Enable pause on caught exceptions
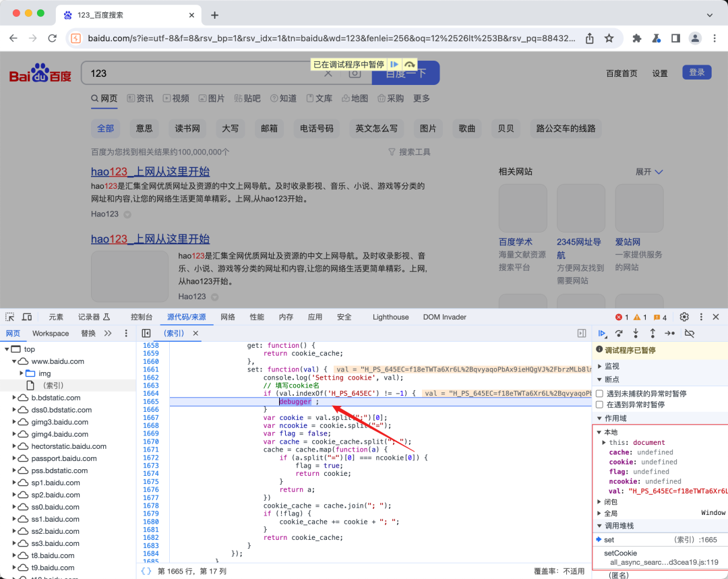728x579 pixels. tap(599, 404)
